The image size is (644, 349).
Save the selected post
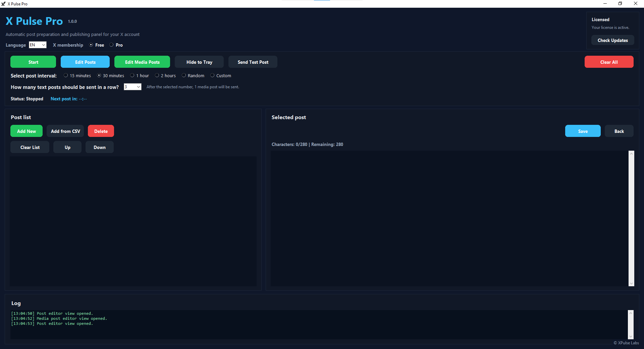[x=583, y=131]
